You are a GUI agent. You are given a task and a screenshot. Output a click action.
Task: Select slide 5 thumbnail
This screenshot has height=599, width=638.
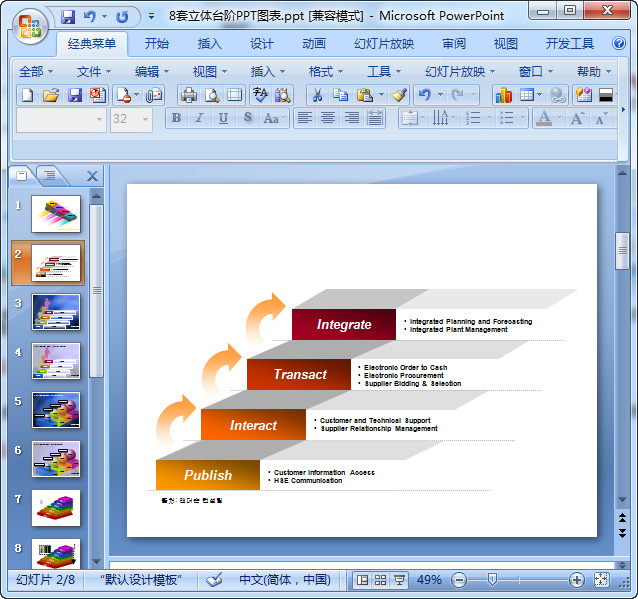click(x=56, y=410)
